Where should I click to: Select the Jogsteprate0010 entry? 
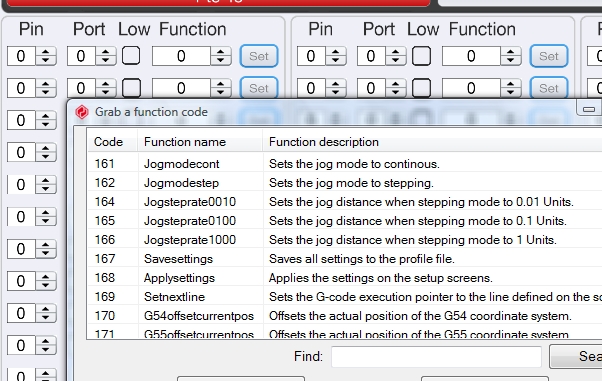[345, 202]
